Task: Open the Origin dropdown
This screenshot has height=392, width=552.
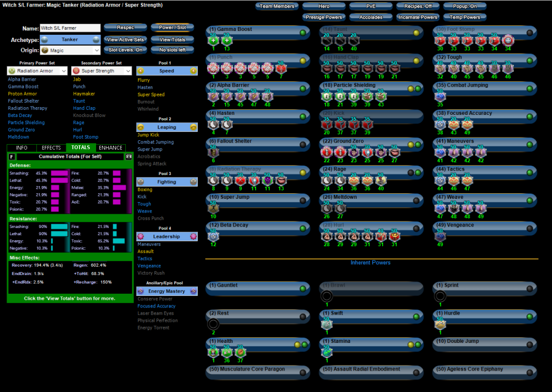Action: [70, 50]
